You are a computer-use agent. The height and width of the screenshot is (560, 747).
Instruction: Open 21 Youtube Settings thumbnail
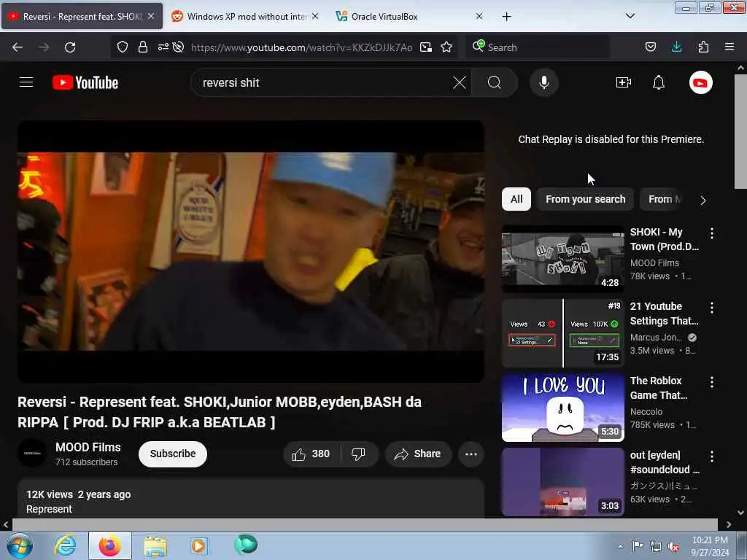(562, 332)
